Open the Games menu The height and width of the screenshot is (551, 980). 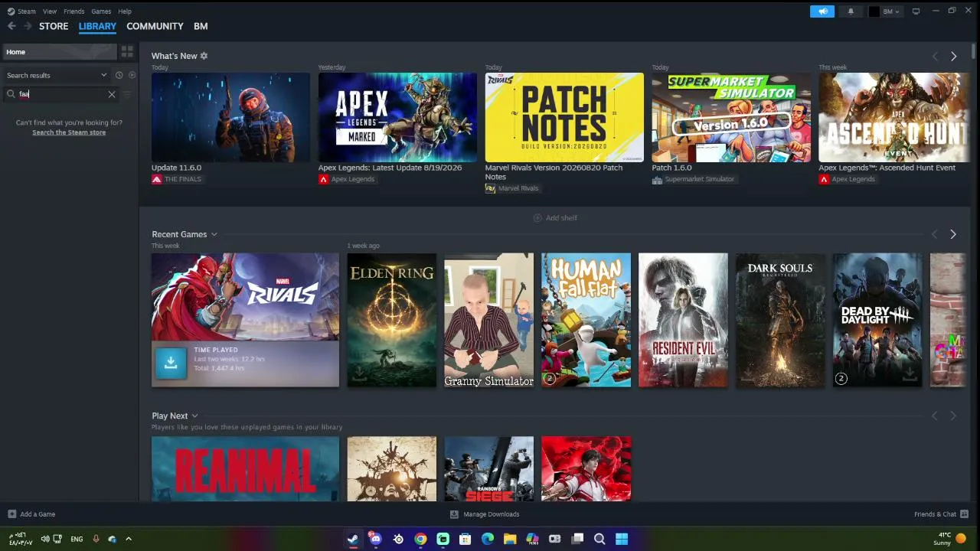[x=101, y=11]
